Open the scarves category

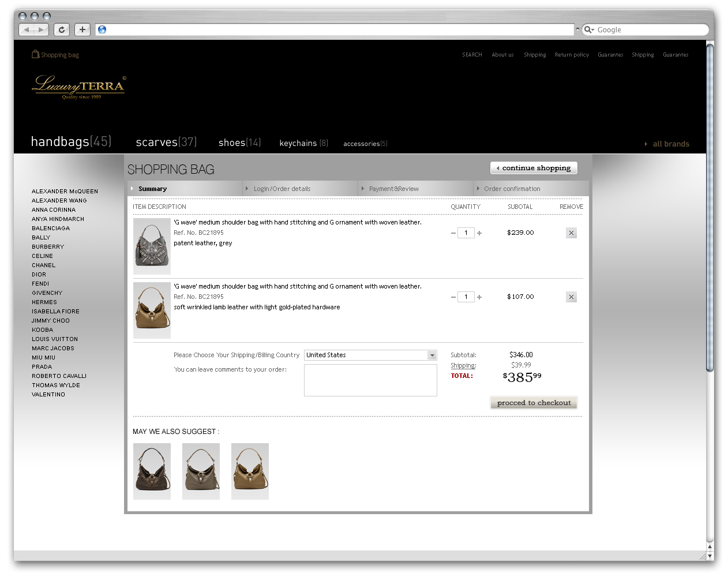tap(166, 142)
